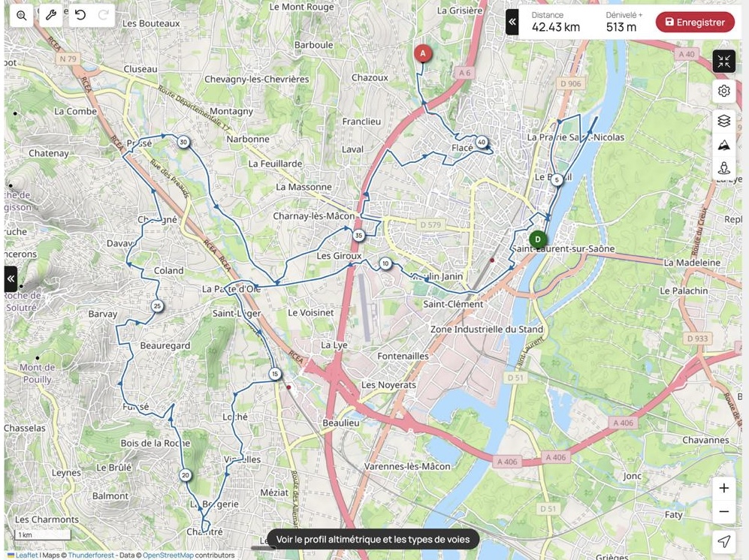The image size is (749, 560).
Task: Show elevation profile and road types
Action: (x=373, y=540)
